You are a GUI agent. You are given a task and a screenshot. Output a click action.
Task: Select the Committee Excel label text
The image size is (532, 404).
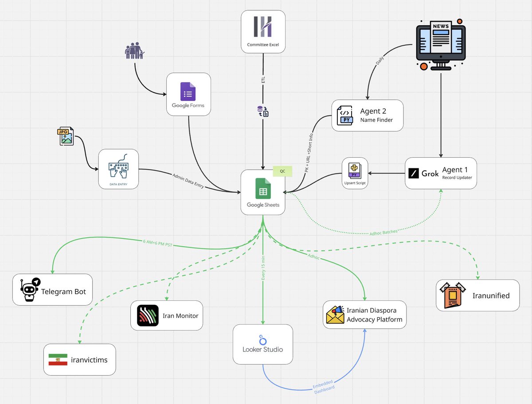(263, 45)
